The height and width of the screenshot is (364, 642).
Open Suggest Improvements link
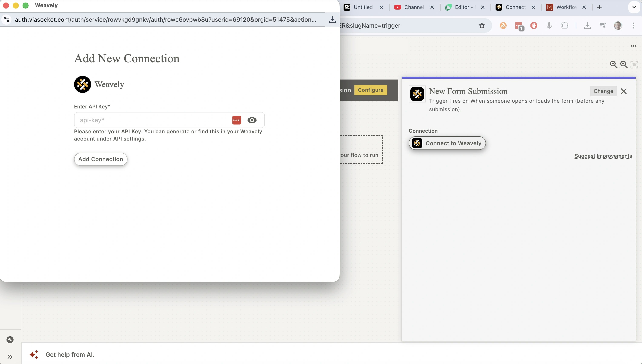pos(603,156)
